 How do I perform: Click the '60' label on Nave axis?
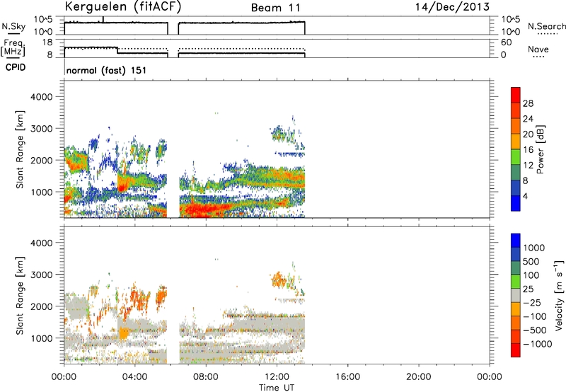[506, 42]
